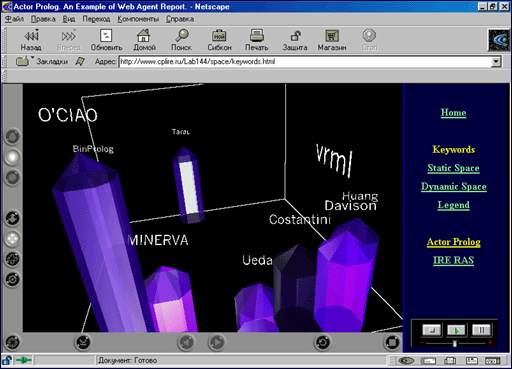The height and width of the screenshot is (369, 512).
Task: Follow the Static Space link
Action: (x=453, y=168)
